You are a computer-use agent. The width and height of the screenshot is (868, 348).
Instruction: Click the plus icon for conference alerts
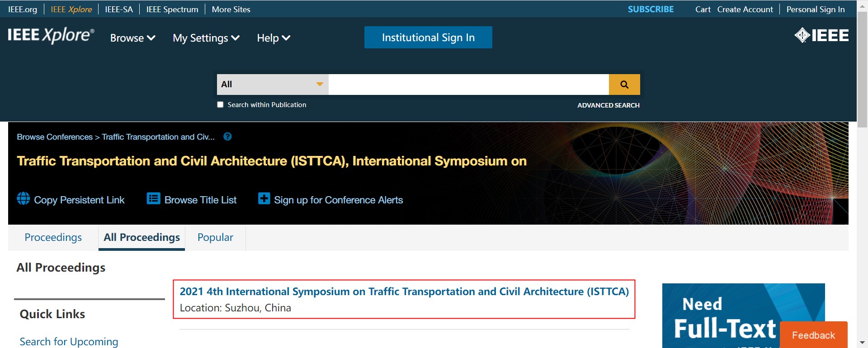pos(264,198)
